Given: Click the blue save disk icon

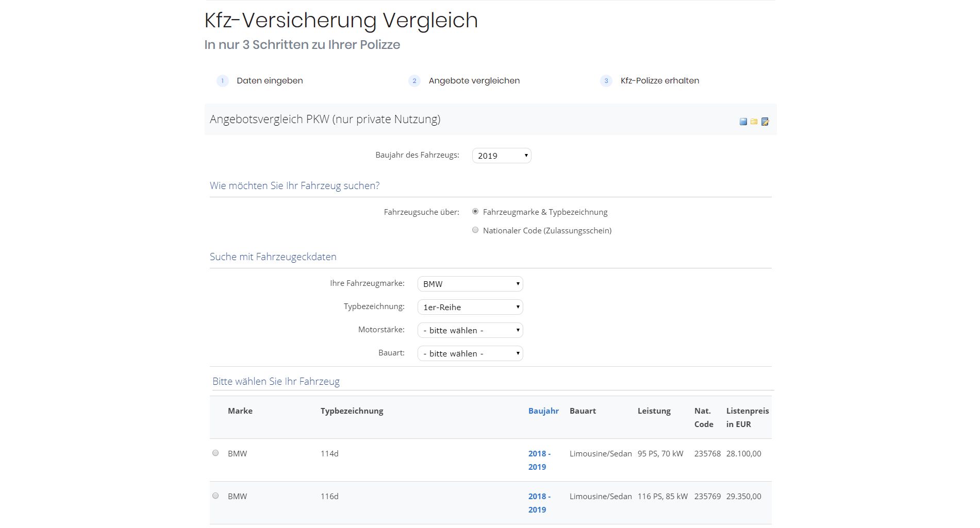Looking at the screenshot, I should [743, 122].
